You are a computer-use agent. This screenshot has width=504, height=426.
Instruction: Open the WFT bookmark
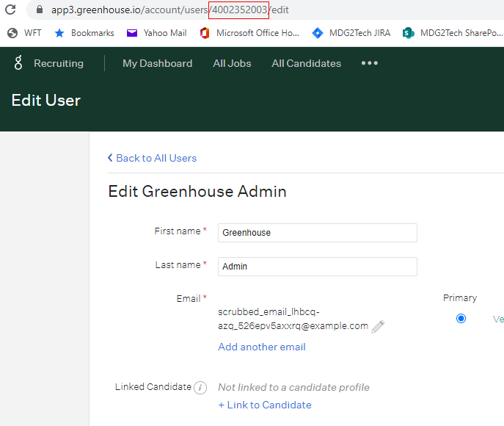click(x=25, y=33)
